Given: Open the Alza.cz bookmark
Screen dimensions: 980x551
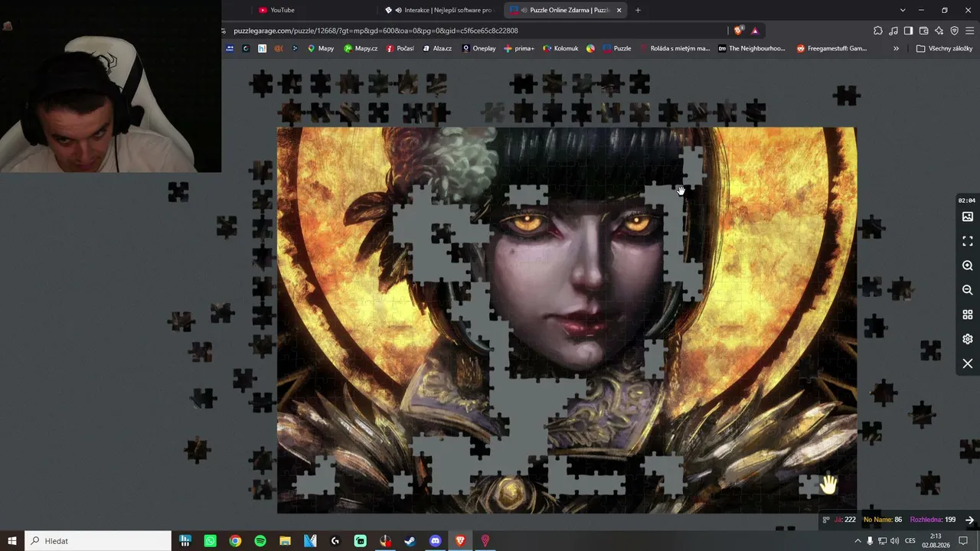Looking at the screenshot, I should (x=437, y=48).
